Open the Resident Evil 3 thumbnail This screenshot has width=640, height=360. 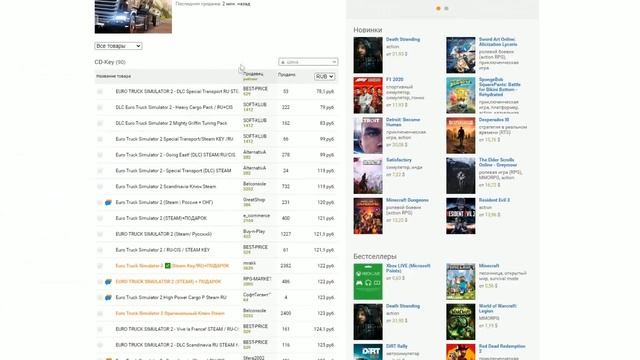pos(460,216)
